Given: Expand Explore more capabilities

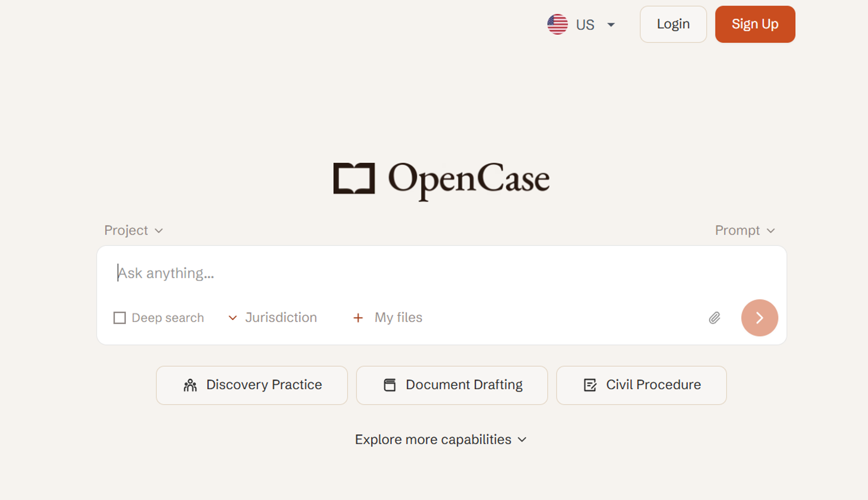Looking at the screenshot, I should point(441,439).
